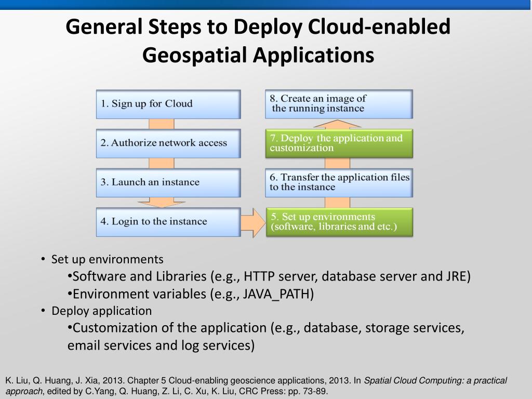Click the citation line "edited by C.Yang, Q. Huang"

point(167,391)
